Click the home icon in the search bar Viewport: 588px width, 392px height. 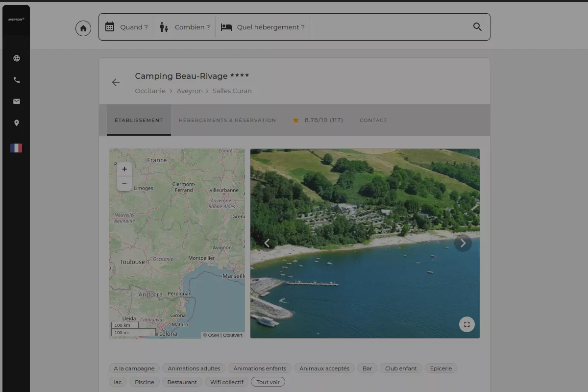tap(83, 28)
